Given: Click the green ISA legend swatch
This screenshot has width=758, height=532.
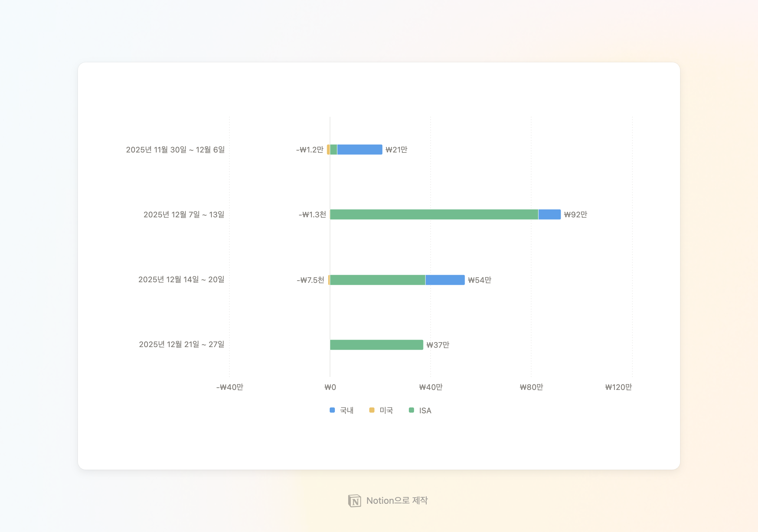Looking at the screenshot, I should point(411,410).
